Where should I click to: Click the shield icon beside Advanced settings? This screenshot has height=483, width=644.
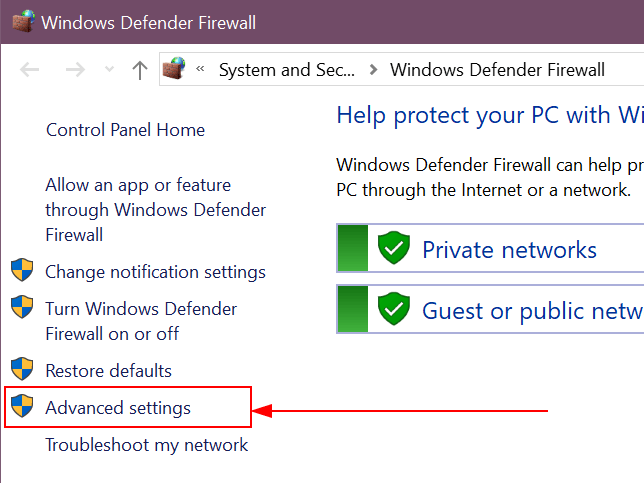(22, 408)
